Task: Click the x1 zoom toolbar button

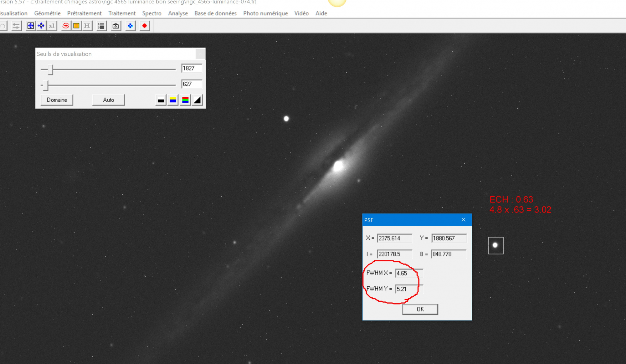Action: coord(52,26)
